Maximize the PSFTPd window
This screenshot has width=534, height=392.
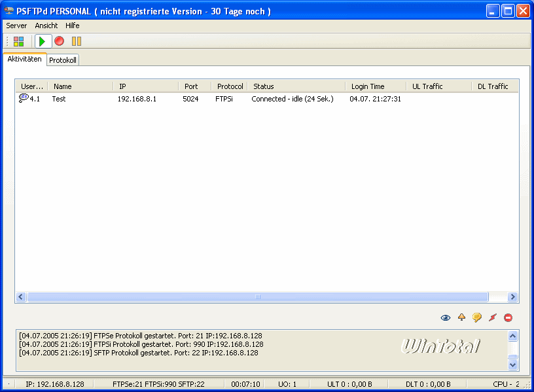tap(508, 11)
